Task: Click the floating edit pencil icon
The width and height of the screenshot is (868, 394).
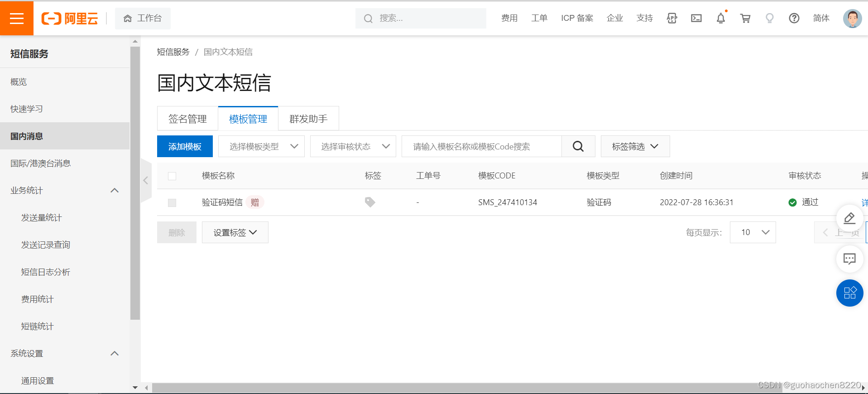Action: [x=849, y=218]
